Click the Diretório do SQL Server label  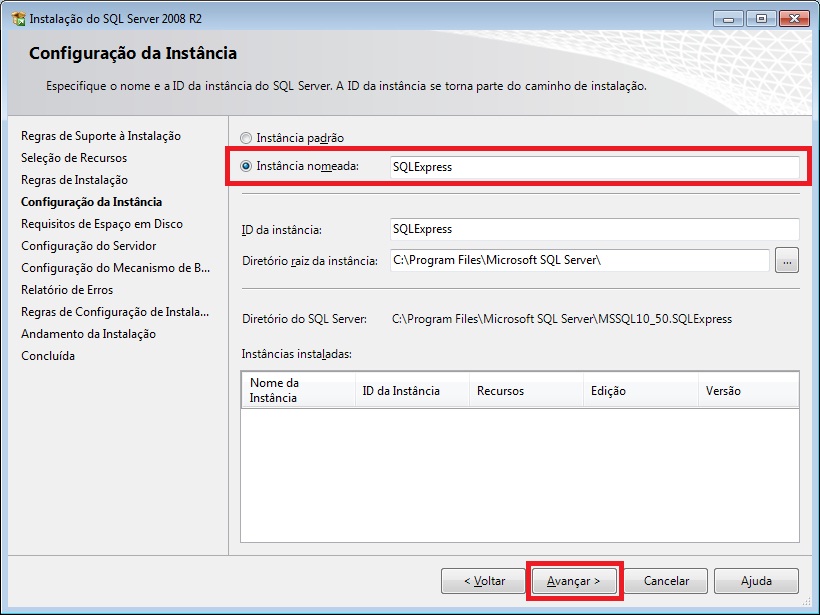pyautogui.click(x=304, y=319)
